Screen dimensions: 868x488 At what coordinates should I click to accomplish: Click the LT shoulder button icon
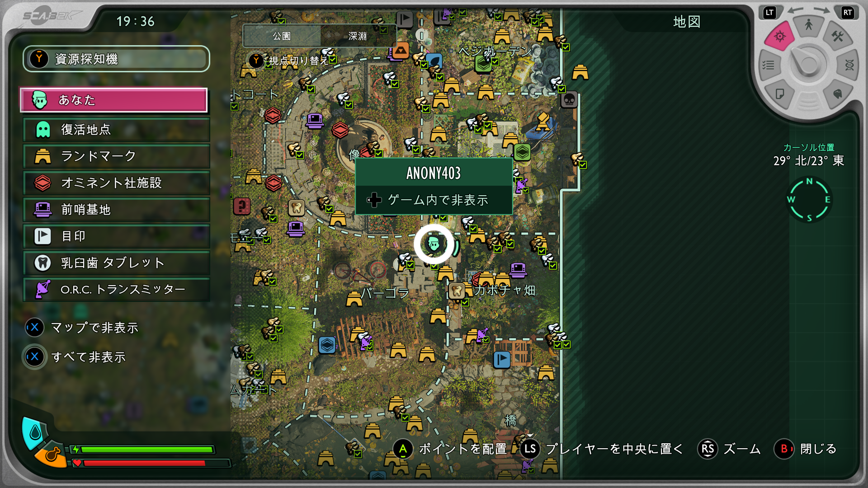point(769,13)
